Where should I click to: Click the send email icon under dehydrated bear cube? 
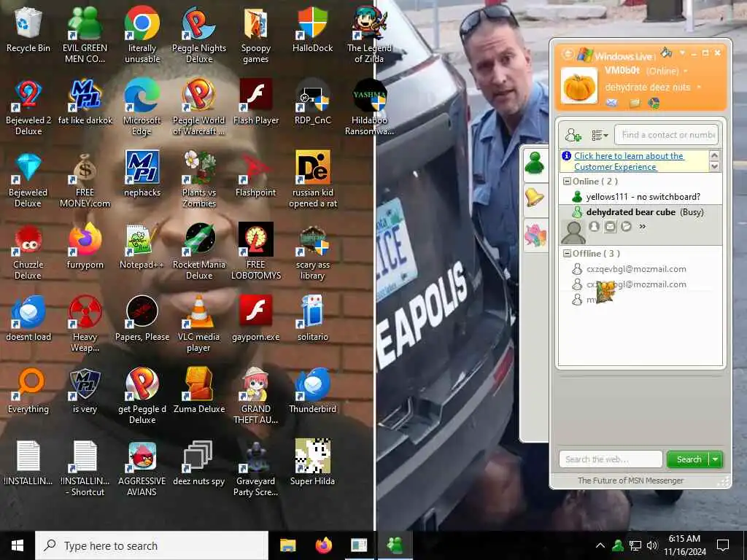click(611, 227)
